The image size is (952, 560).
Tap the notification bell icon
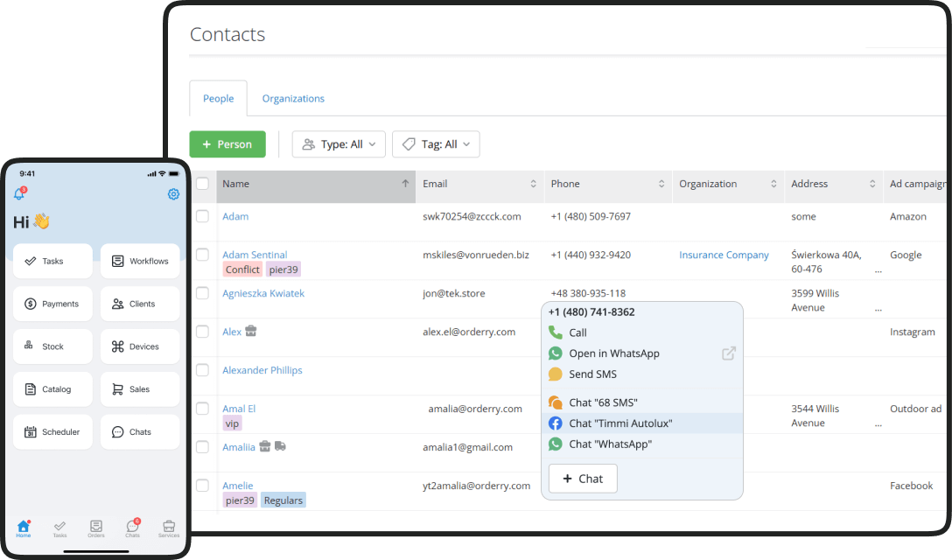(x=19, y=194)
